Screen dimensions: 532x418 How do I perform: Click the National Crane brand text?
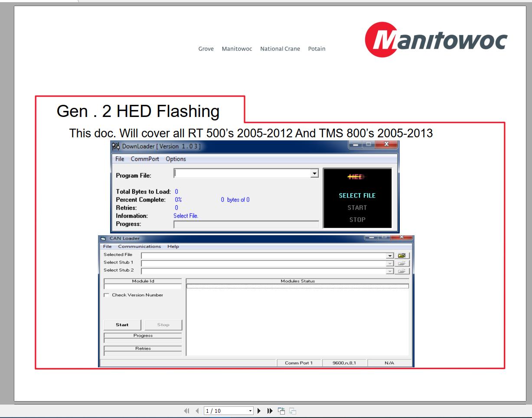coord(280,49)
